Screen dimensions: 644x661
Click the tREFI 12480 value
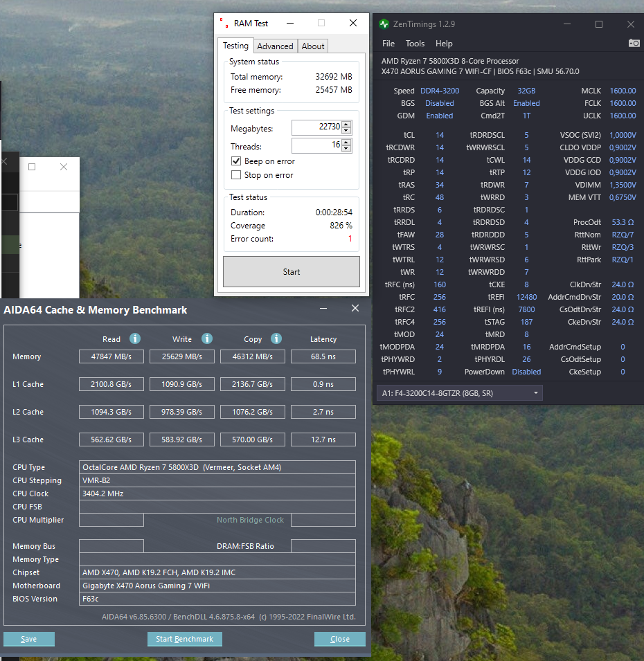click(526, 297)
